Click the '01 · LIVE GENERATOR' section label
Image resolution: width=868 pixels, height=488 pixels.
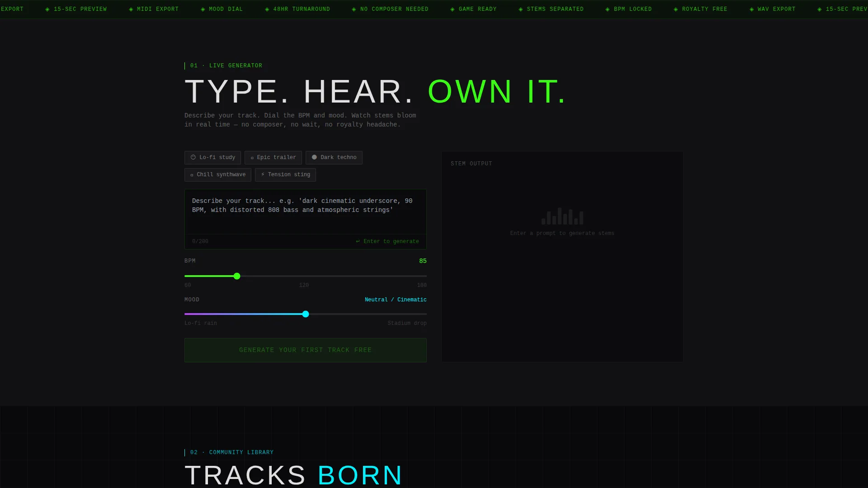(226, 66)
